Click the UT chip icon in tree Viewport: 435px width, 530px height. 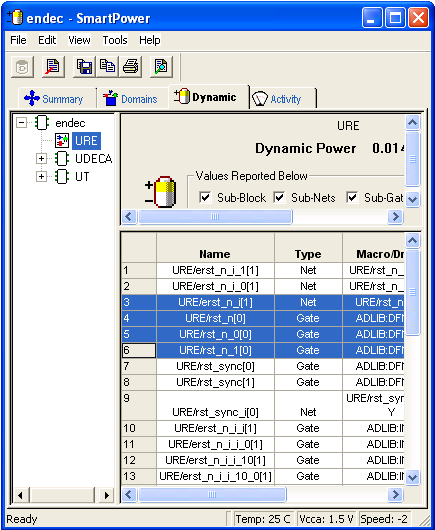tap(62, 176)
